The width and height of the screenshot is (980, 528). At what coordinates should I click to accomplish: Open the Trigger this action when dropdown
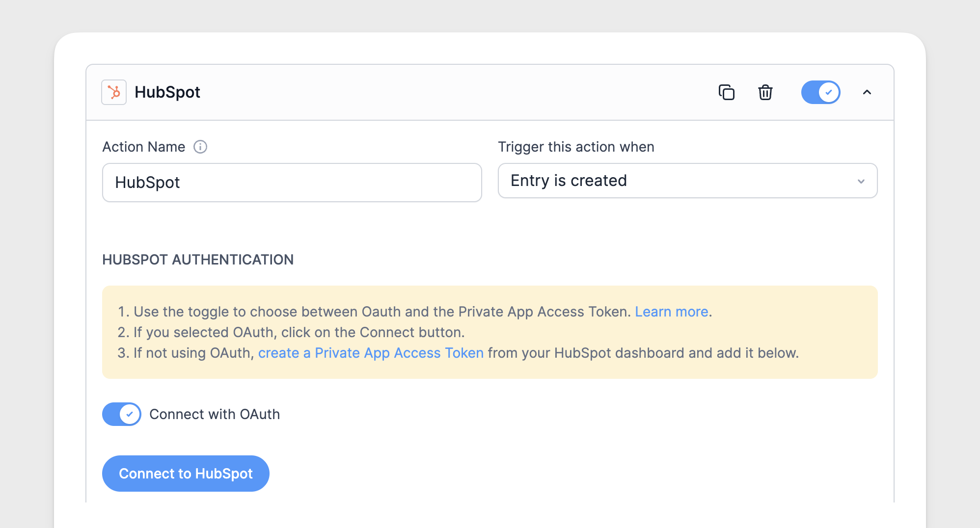click(687, 181)
